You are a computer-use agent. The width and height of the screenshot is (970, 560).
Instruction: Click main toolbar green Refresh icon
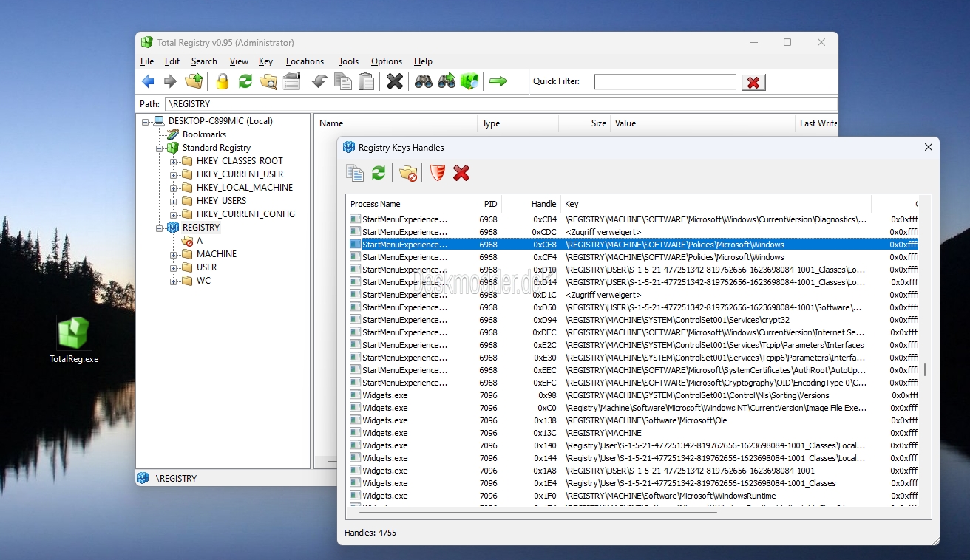click(245, 81)
